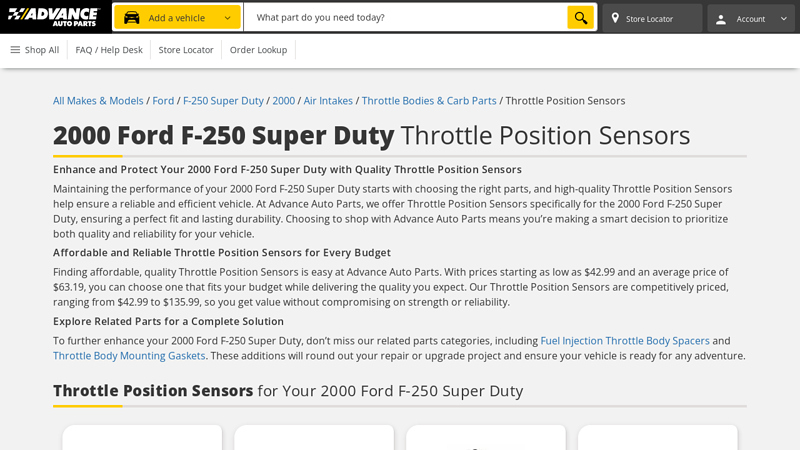The height and width of the screenshot is (450, 800).
Task: Open Throttle Bodies & Carb Parts breadcrumb
Action: [429, 101]
